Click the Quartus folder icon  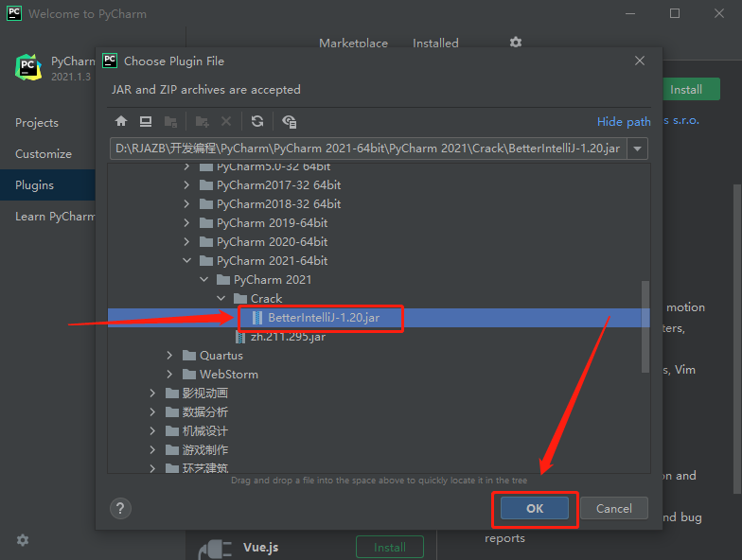pyautogui.click(x=189, y=356)
